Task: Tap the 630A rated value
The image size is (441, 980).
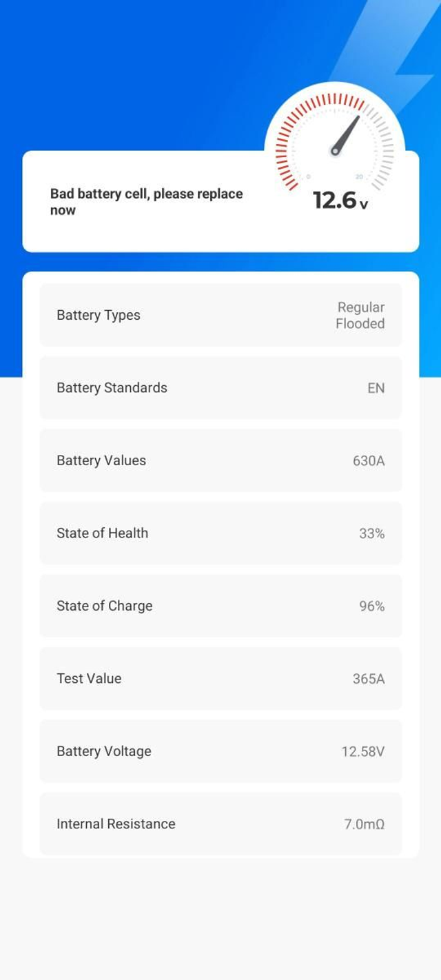Action: click(x=369, y=460)
